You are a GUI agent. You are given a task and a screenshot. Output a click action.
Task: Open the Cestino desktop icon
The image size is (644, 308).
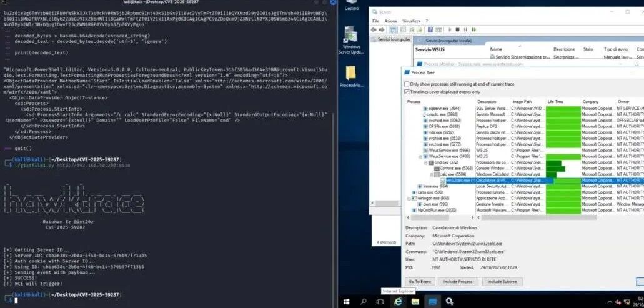(x=351, y=6)
